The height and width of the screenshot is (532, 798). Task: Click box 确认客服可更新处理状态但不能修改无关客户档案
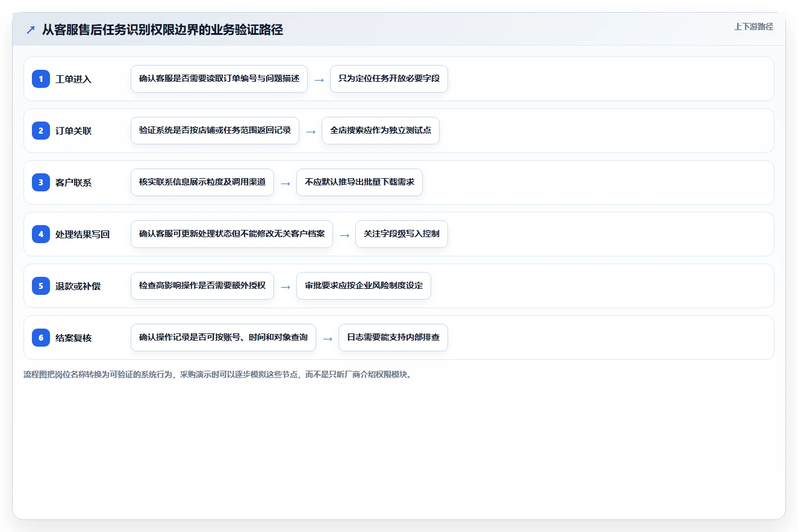click(x=232, y=234)
